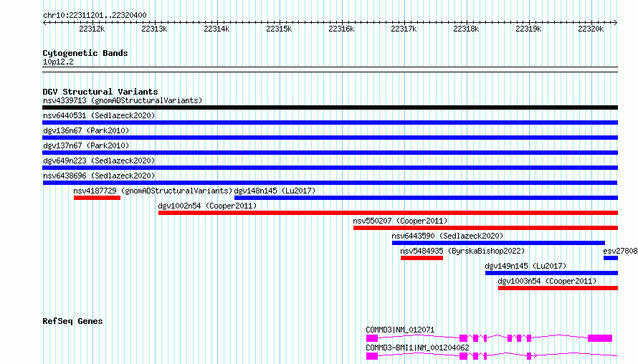Click the first exon of COMMD3-BMI1 transcript
The height and width of the screenshot is (364, 638).
pyautogui.click(x=372, y=356)
